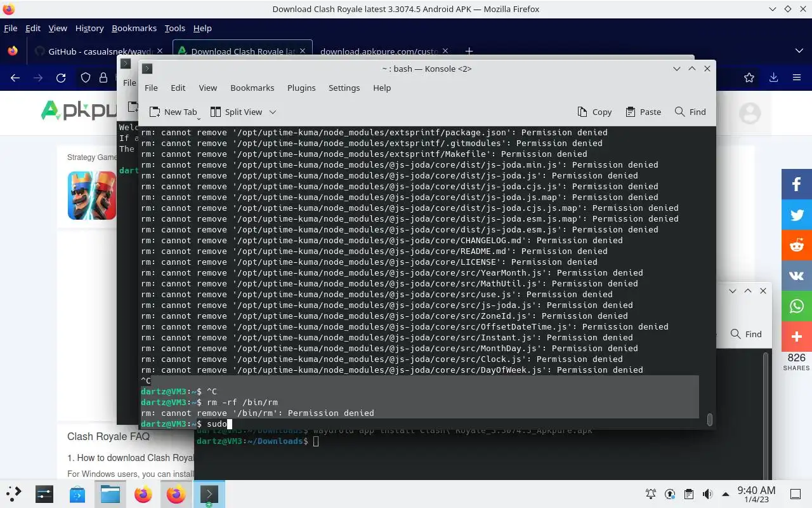Open Dolphin file manager from taskbar
The width and height of the screenshot is (812, 508).
(110, 493)
